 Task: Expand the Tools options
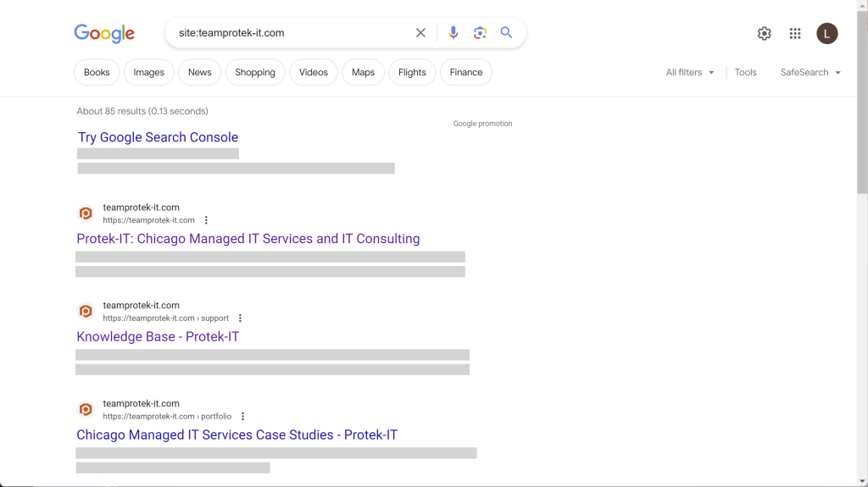pyautogui.click(x=745, y=73)
